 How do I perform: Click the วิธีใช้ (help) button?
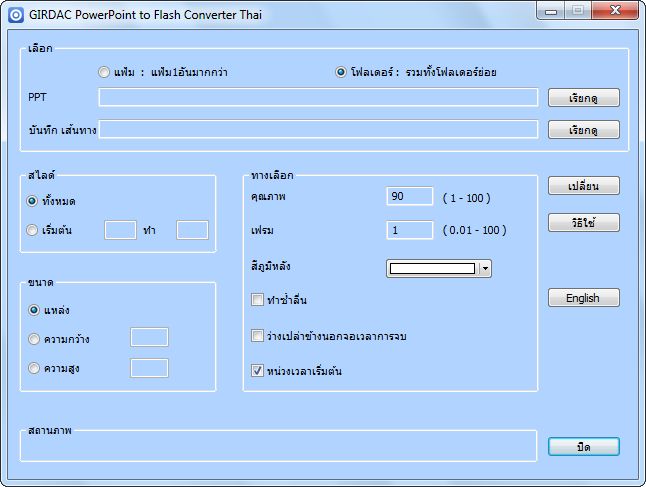tap(583, 222)
